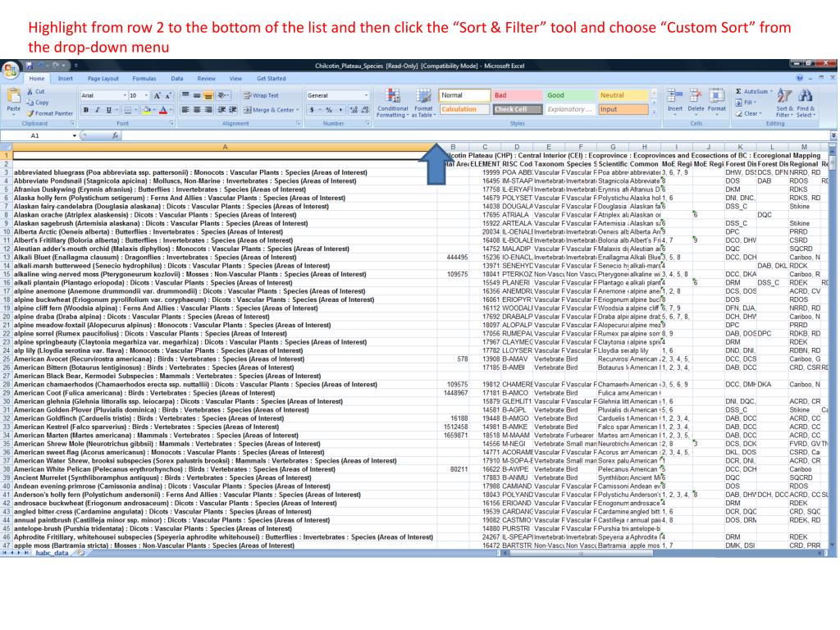Cut the selection with Cut button
This screenshot has height=630, width=840.
36,92
